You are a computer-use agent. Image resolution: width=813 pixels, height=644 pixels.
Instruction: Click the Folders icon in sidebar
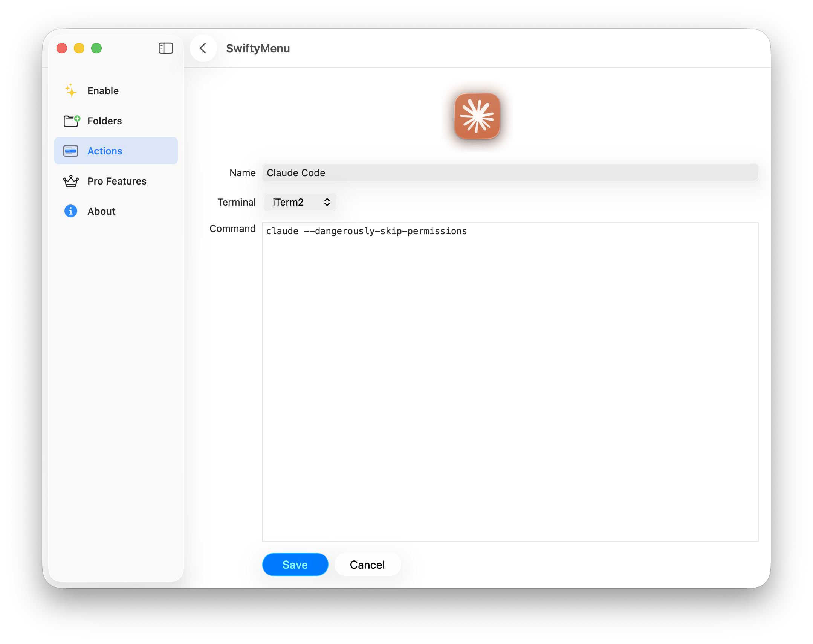pos(71,121)
